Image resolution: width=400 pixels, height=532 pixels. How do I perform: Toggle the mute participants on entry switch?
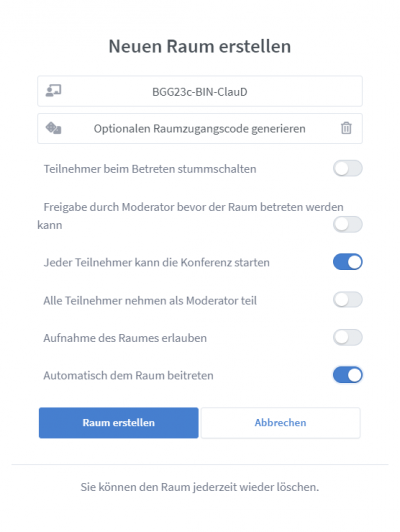click(347, 169)
